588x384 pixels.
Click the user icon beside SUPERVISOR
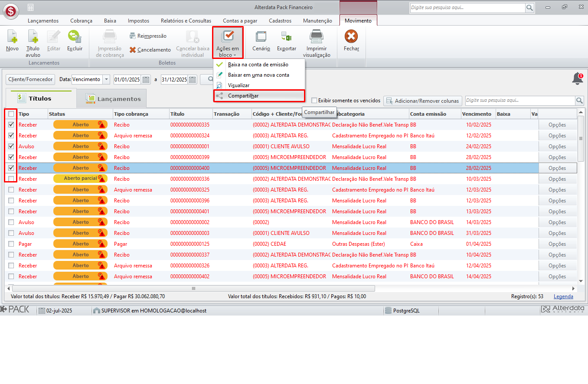pos(97,310)
